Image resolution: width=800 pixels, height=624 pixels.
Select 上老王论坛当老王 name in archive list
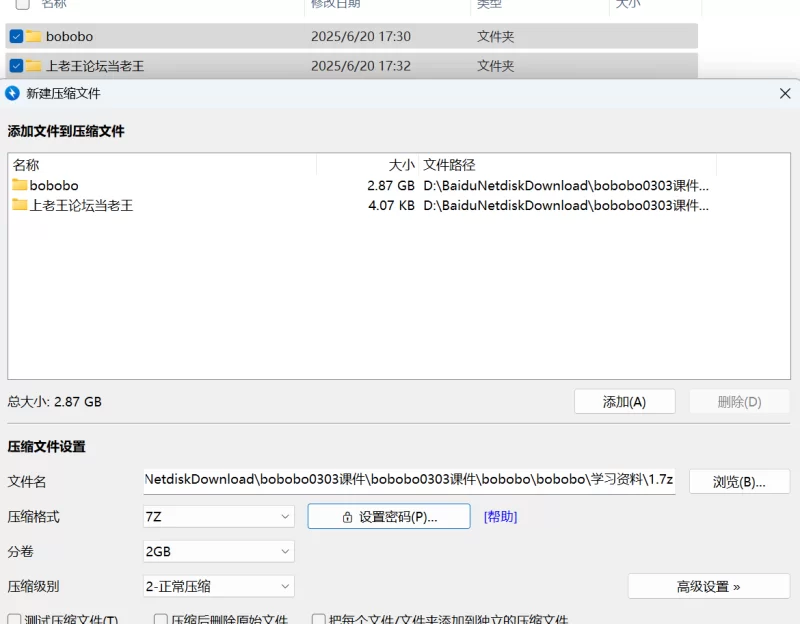82,205
